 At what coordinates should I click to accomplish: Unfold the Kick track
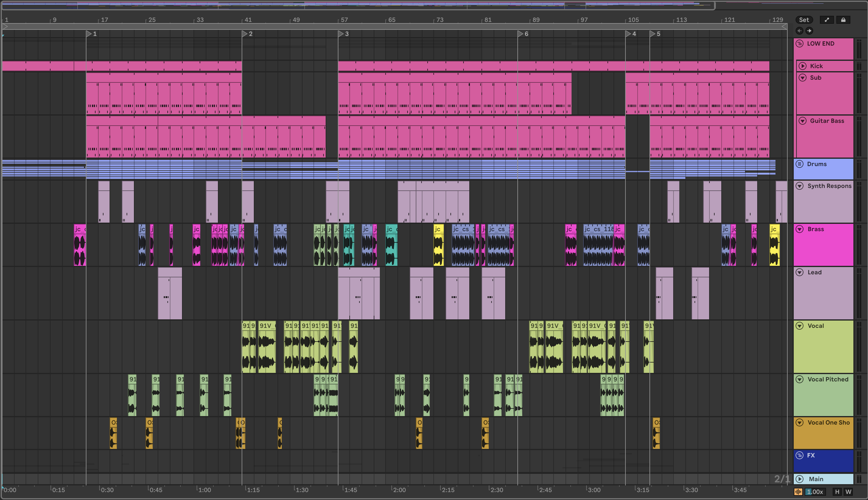803,66
